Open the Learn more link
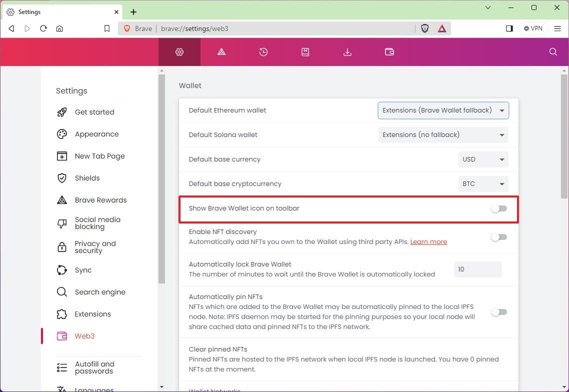Image resolution: width=569 pixels, height=392 pixels. pos(428,242)
